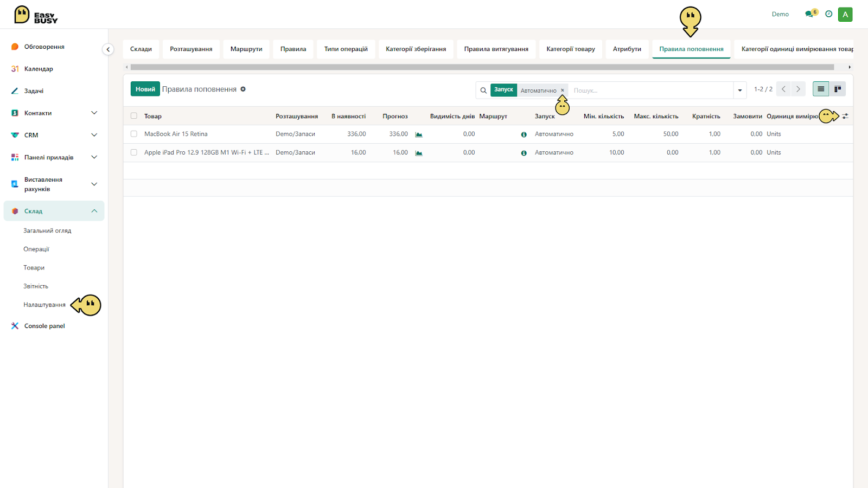The height and width of the screenshot is (488, 868).
Task: Collapse the Склад menu
Action: (94, 211)
